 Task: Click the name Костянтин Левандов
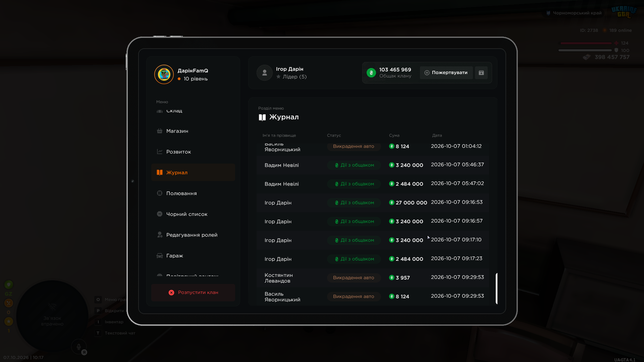[x=279, y=278]
